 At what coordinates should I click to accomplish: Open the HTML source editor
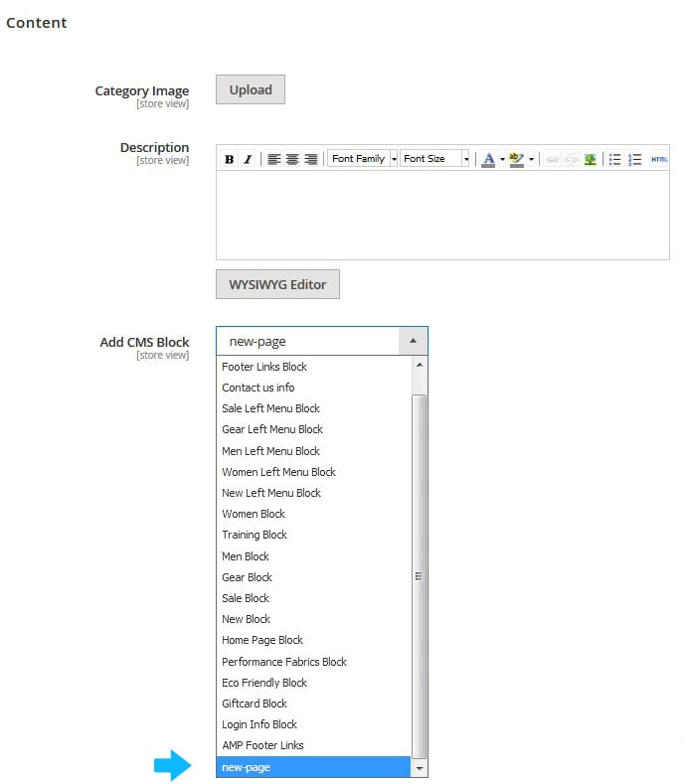coord(659,160)
